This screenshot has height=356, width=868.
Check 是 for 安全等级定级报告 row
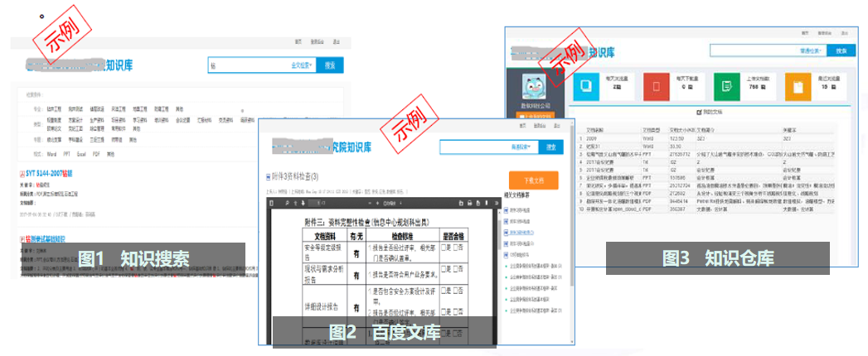[444, 249]
